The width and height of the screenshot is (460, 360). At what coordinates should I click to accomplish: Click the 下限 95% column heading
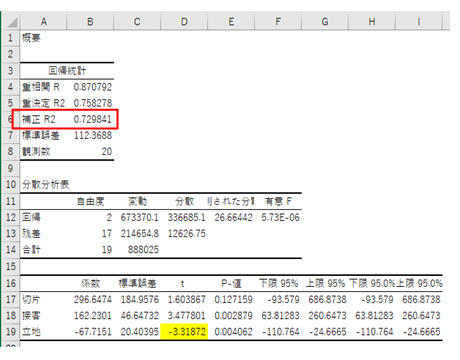pyautogui.click(x=278, y=283)
